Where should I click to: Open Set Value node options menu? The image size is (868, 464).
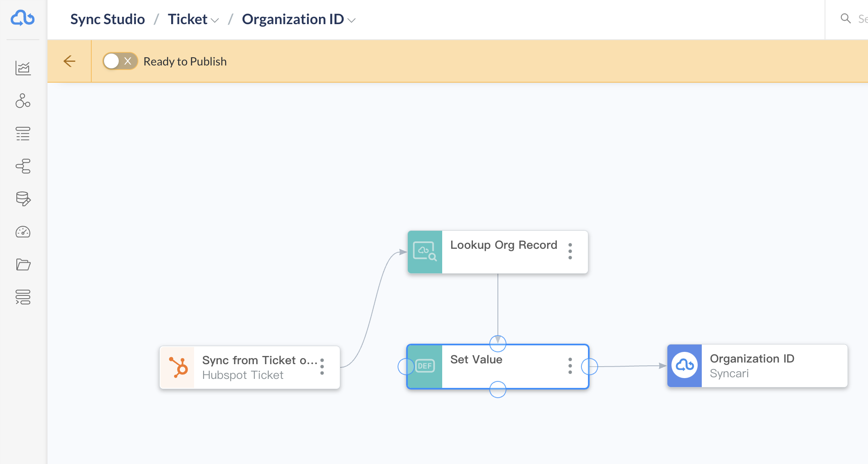click(x=570, y=366)
